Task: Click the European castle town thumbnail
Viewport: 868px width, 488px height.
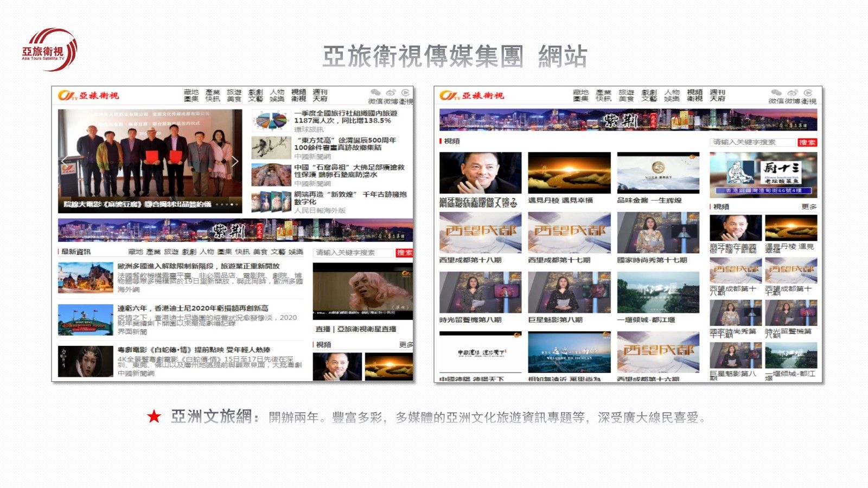Action: (x=86, y=278)
